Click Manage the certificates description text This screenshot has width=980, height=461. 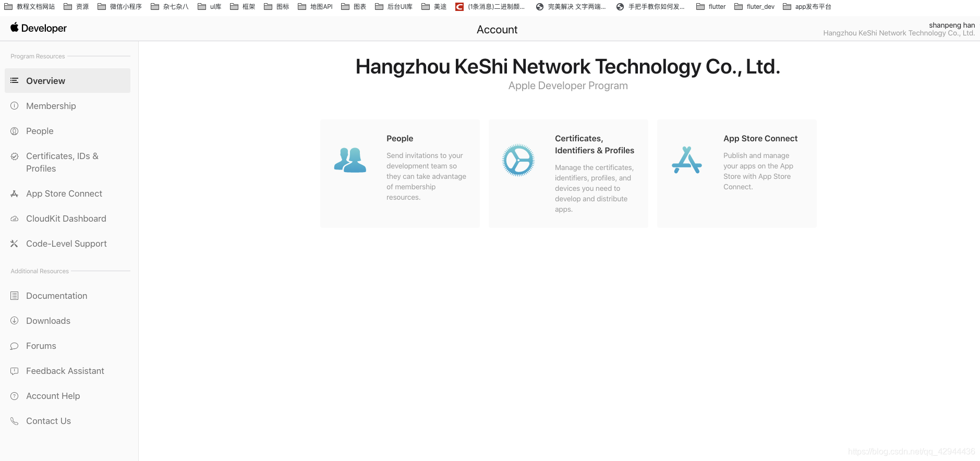(595, 188)
